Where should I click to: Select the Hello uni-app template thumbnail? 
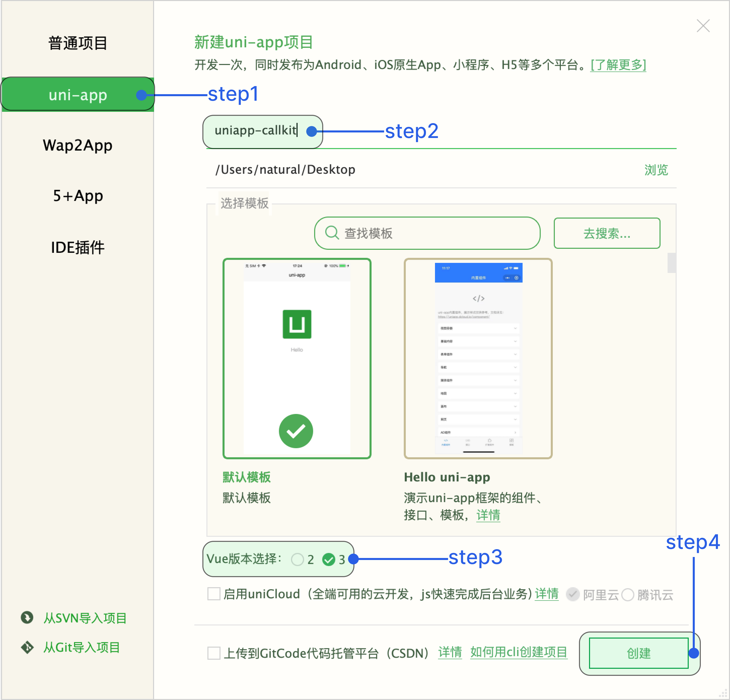click(478, 358)
